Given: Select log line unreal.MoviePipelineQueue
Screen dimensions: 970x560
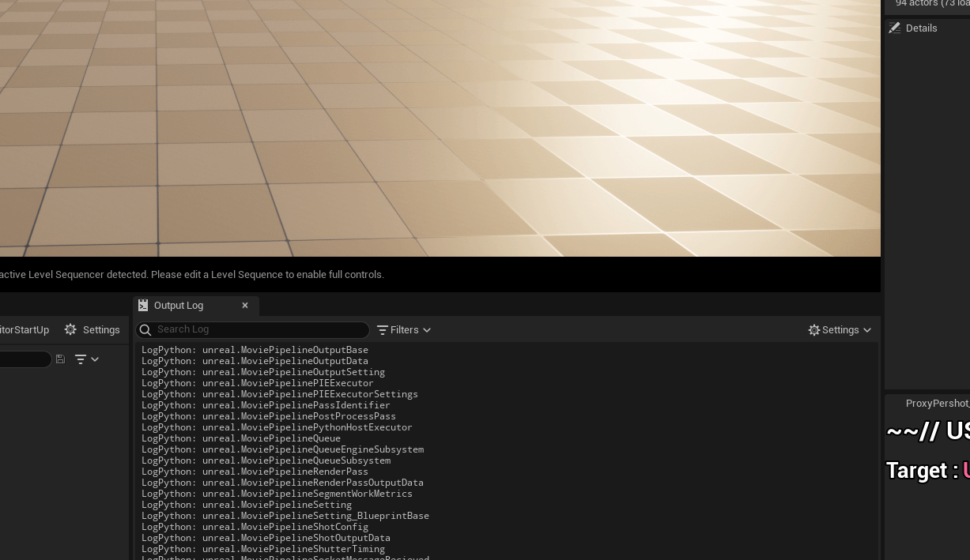Looking at the screenshot, I should click(x=241, y=438).
